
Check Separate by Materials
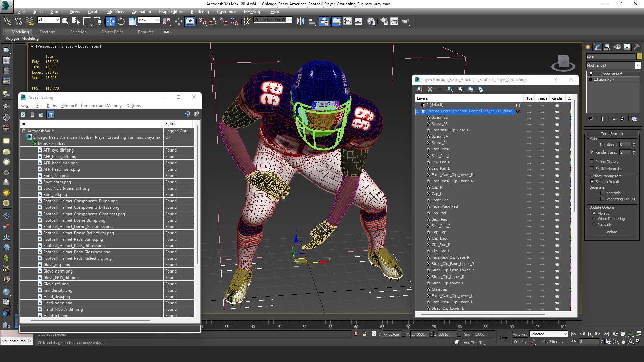pyautogui.click(x=602, y=193)
